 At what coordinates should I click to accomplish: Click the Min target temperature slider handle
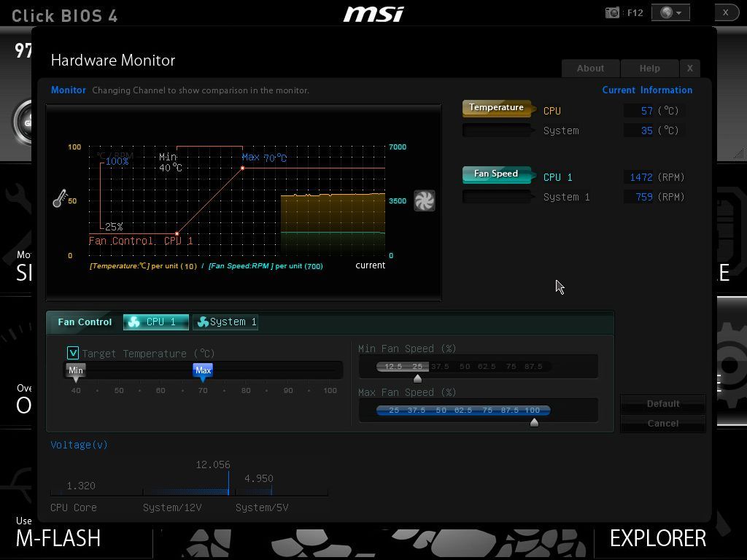point(76,373)
